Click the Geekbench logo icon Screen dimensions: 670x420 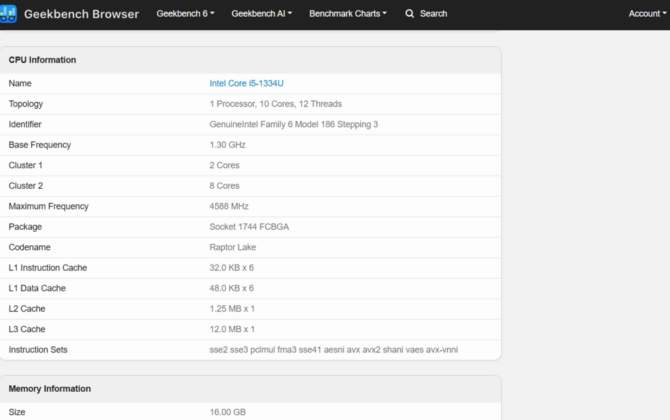point(8,14)
